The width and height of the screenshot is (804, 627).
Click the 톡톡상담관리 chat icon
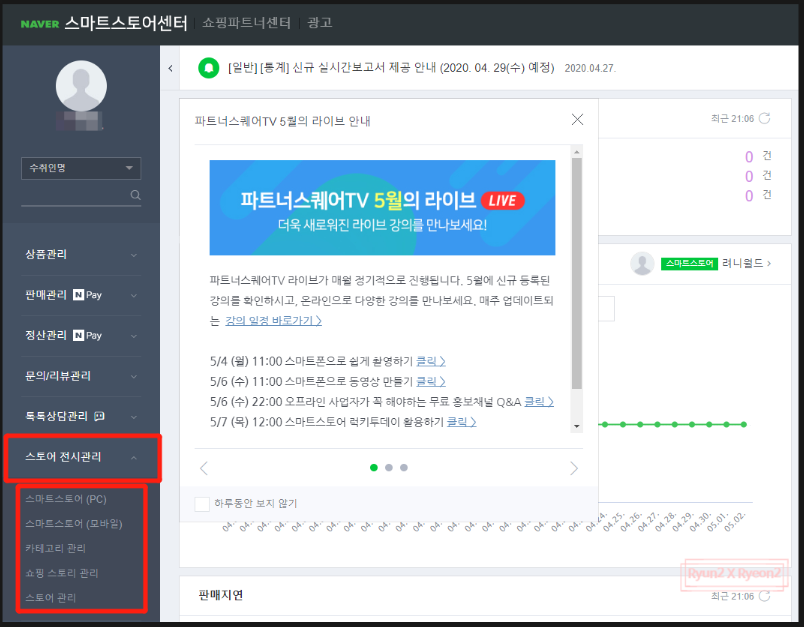pos(99,416)
